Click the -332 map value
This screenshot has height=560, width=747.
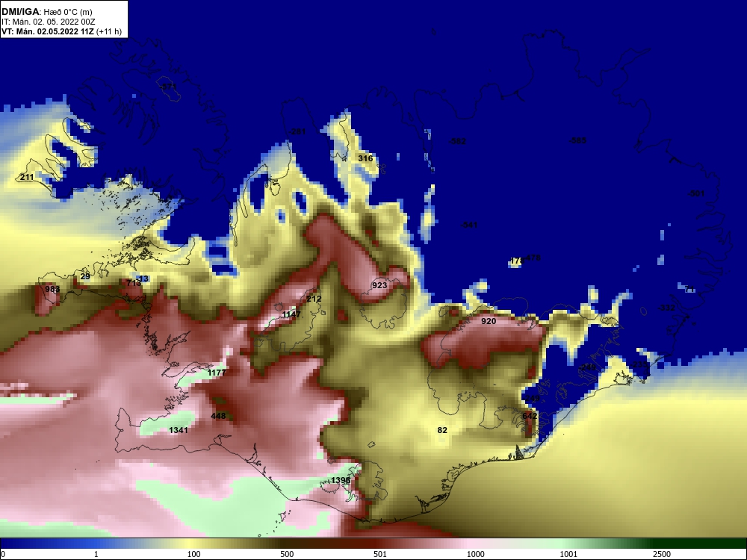tap(666, 308)
